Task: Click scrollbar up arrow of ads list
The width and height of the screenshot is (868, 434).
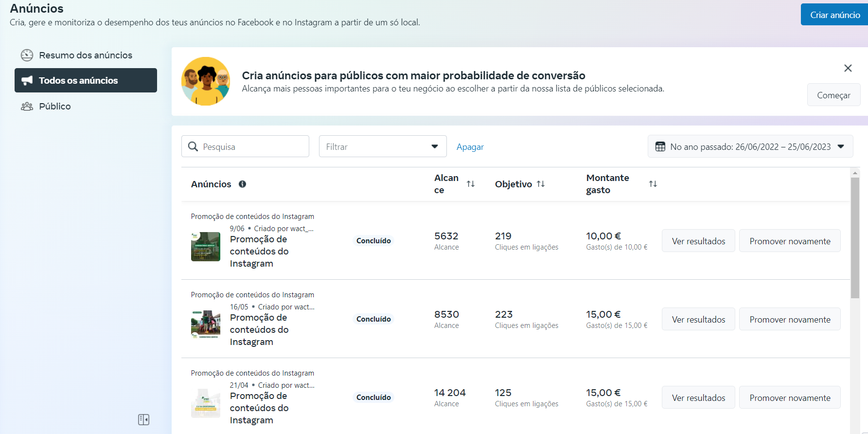Action: point(855,173)
